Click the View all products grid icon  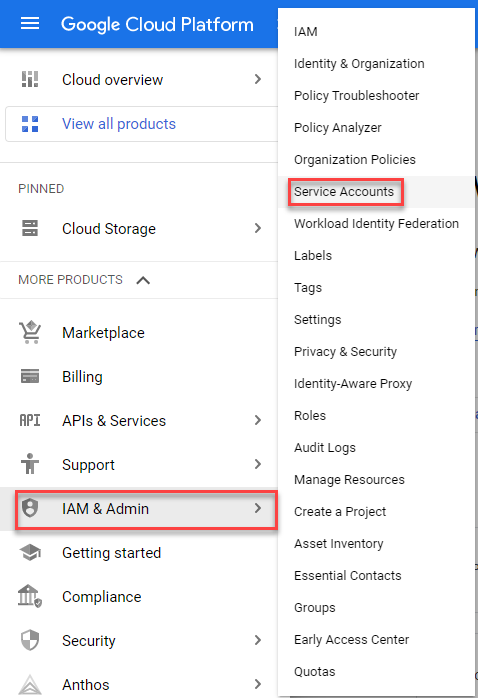click(x=30, y=124)
